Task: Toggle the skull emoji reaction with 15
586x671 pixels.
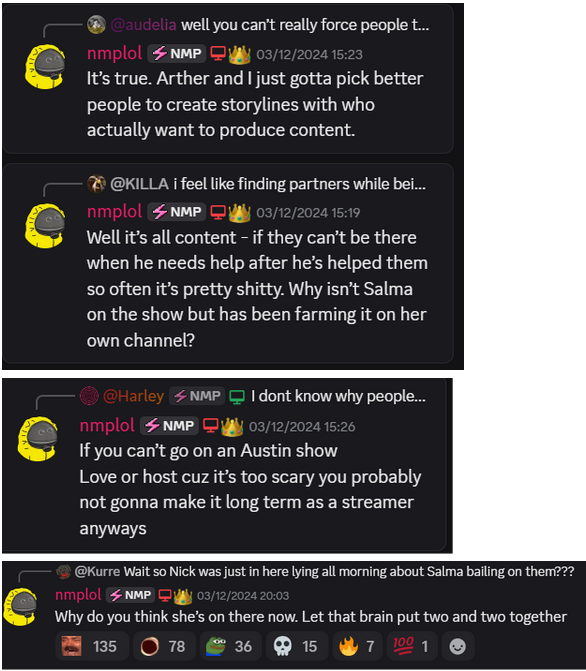Action: 297,646
